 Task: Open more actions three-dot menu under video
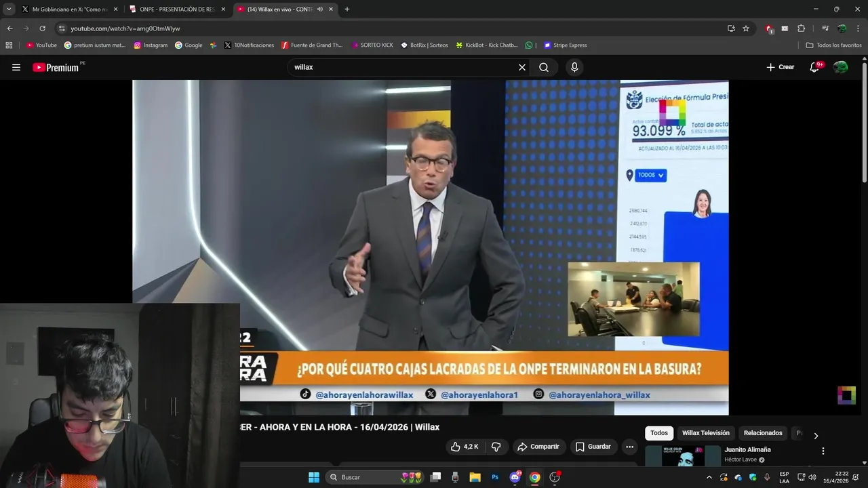629,447
